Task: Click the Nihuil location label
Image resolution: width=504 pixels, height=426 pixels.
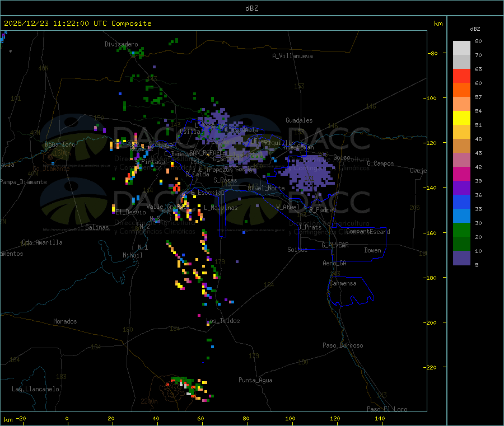Action: pos(132,255)
